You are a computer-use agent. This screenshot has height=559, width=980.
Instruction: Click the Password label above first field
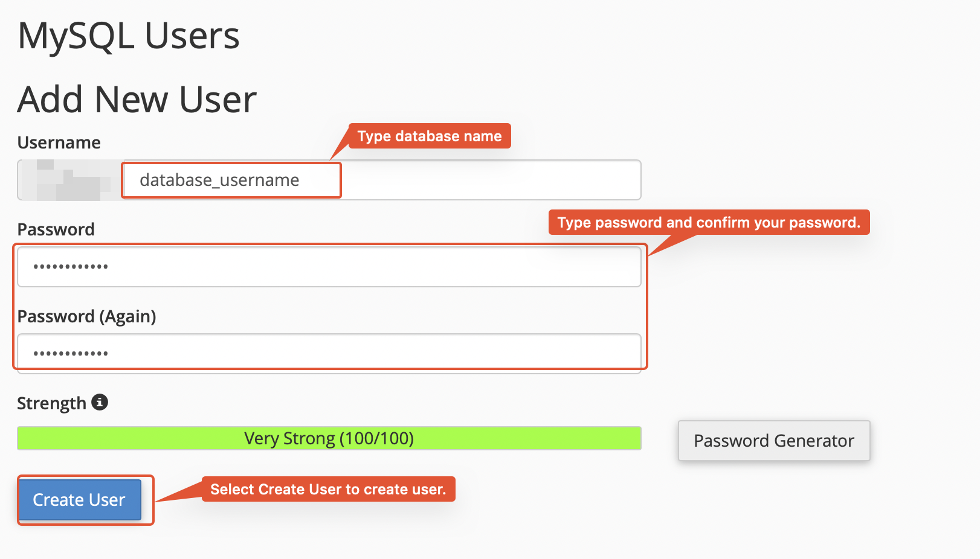point(56,229)
